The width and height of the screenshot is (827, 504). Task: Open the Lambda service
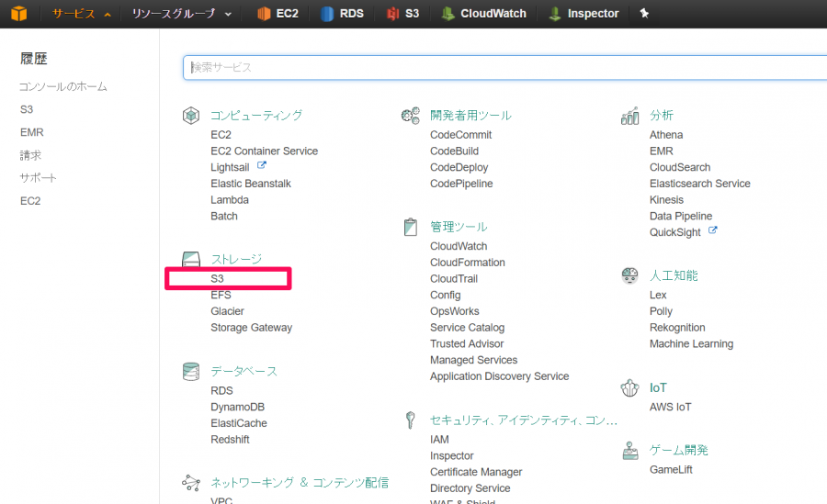point(230,200)
